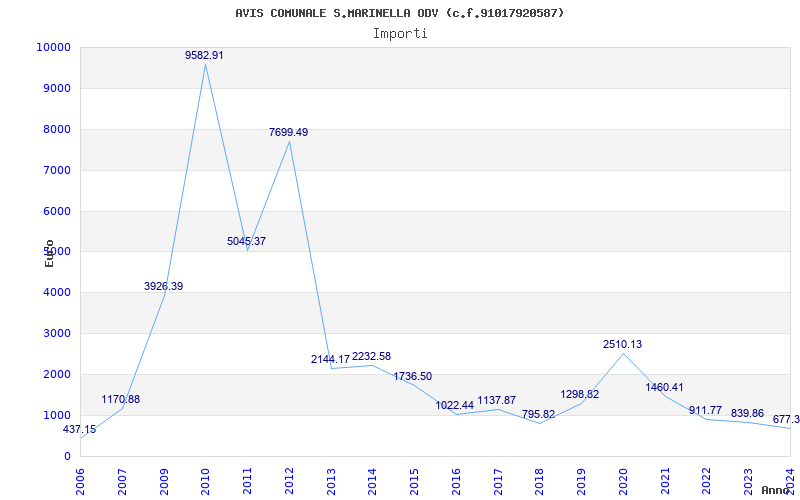This screenshot has height=500, width=800.
Task: Click the 2510.13 value label
Action: (622, 344)
